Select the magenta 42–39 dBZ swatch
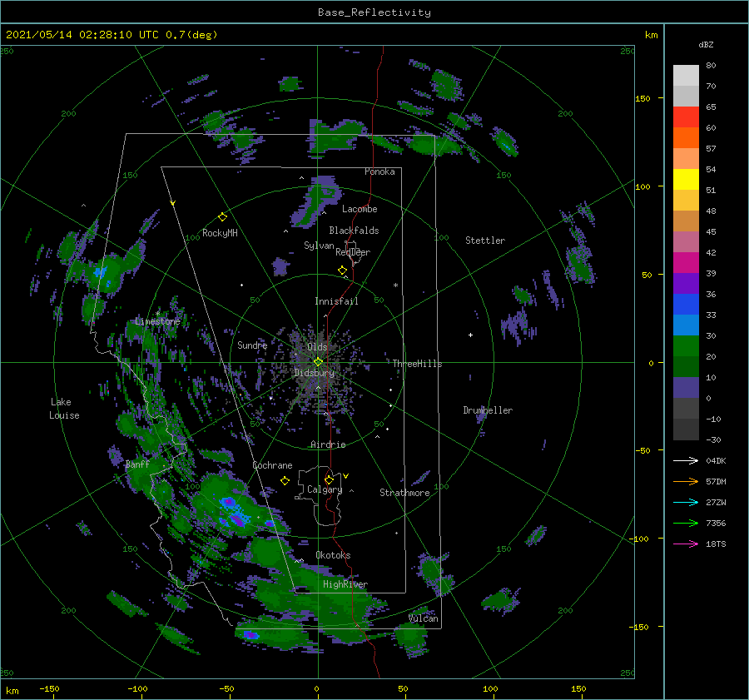 tap(686, 263)
